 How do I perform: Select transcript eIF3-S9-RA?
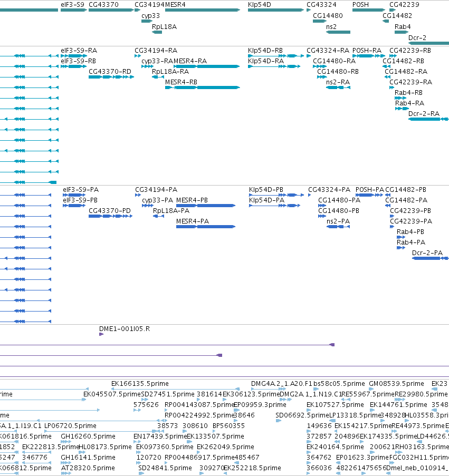point(74,56)
